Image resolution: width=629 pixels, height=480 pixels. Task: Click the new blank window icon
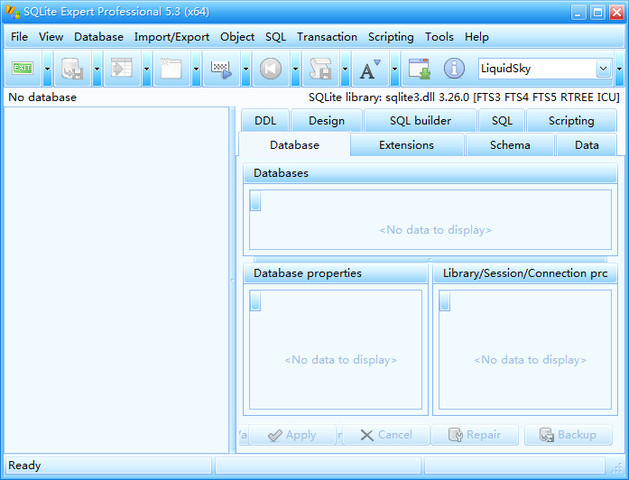[x=171, y=68]
